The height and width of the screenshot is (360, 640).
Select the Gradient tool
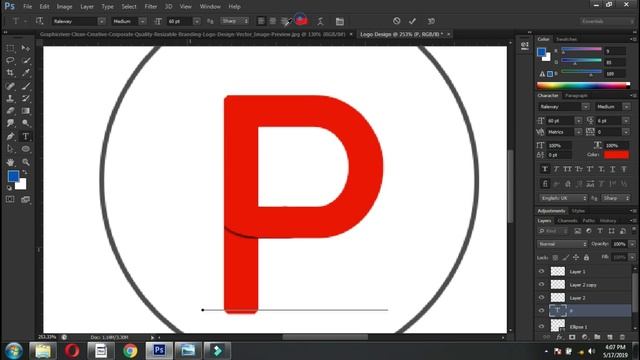(26, 111)
